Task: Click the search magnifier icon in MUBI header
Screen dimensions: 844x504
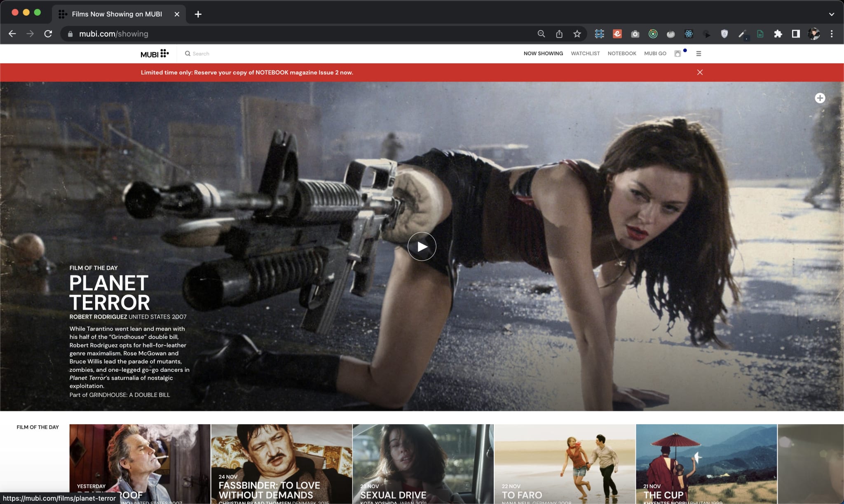Action: 188,54
